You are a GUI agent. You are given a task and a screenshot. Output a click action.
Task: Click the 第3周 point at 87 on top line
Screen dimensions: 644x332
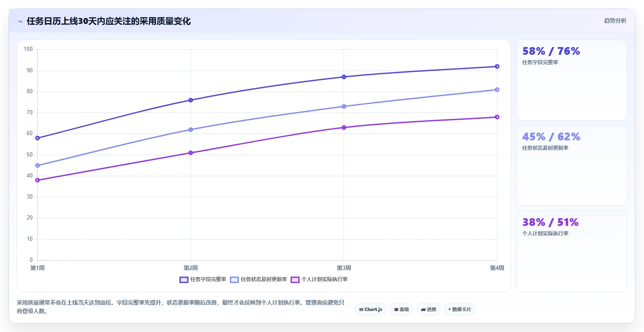[x=344, y=77]
